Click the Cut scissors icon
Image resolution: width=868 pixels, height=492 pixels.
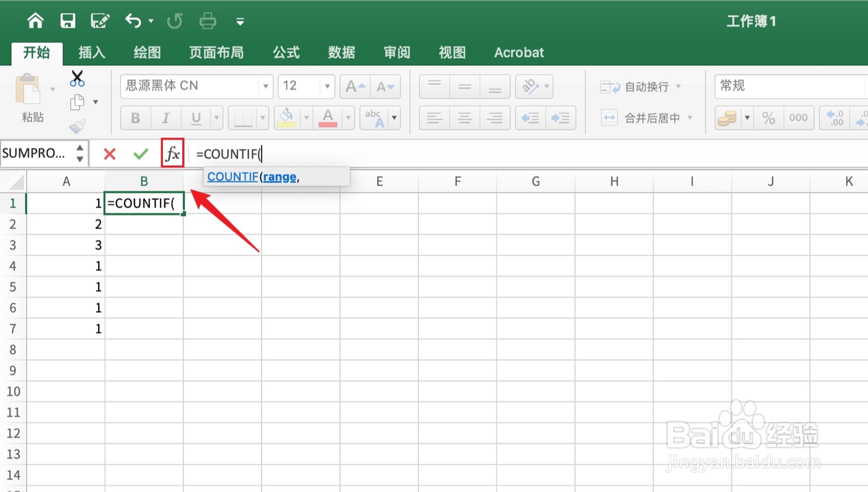coord(77,78)
